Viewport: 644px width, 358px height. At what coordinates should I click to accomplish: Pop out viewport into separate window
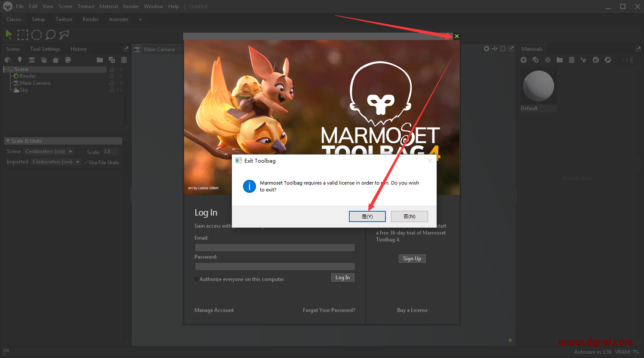511,49
